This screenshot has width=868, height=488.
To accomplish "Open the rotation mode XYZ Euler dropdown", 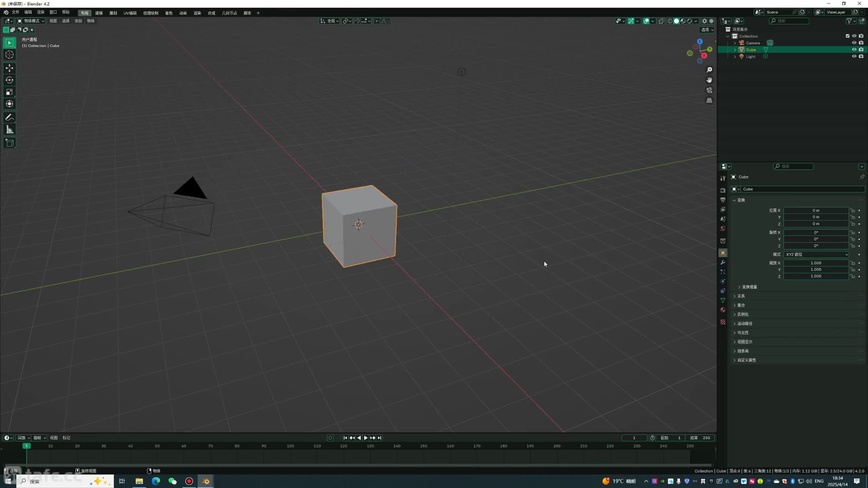I will click(816, 255).
